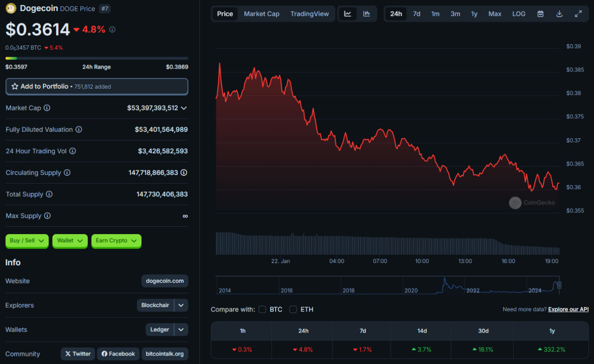Select the 3m time range

(455, 14)
